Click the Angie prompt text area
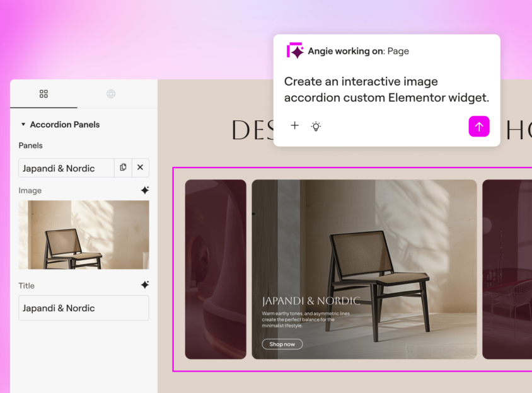The image size is (532, 393). point(386,89)
